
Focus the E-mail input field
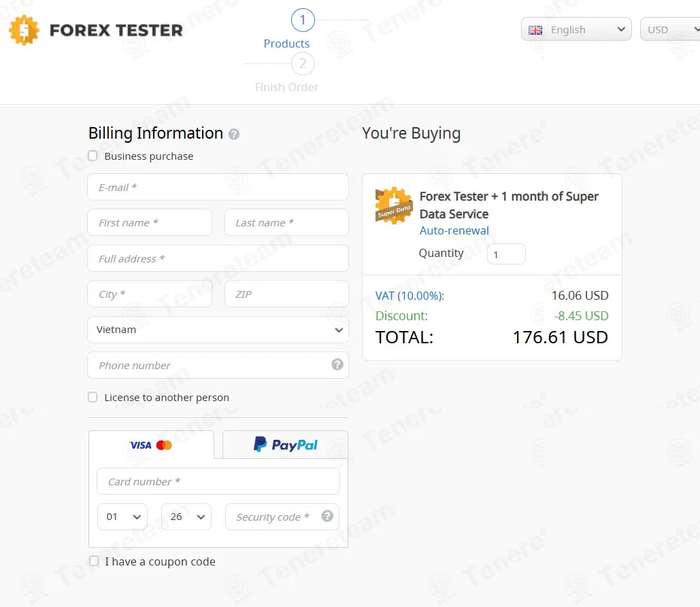pos(218,187)
